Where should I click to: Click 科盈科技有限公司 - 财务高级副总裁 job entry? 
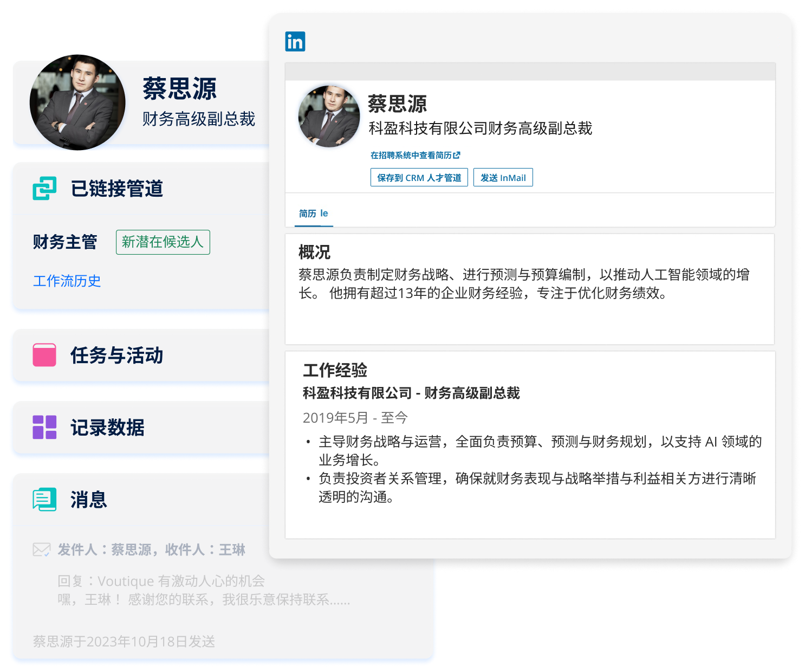point(411,393)
